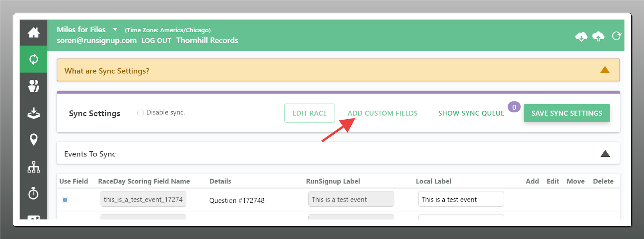Open the Sync section icon in sidebar
This screenshot has width=644, height=239.
click(x=34, y=59)
